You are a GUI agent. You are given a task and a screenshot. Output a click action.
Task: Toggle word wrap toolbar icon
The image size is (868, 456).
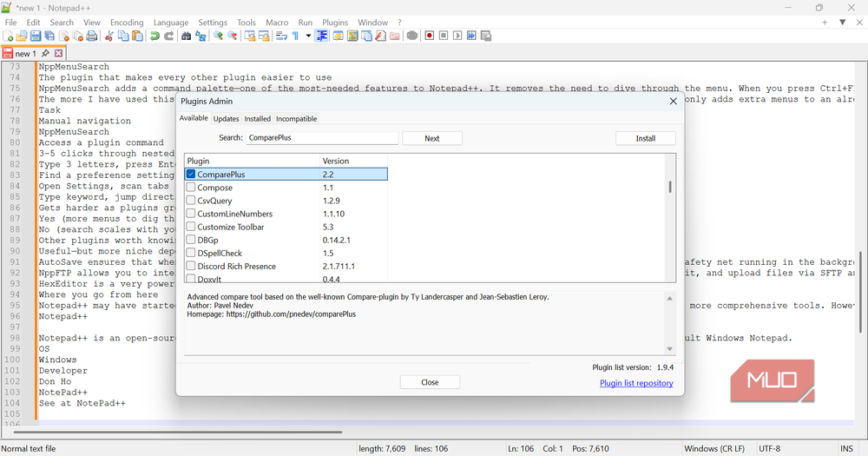pyautogui.click(x=281, y=36)
